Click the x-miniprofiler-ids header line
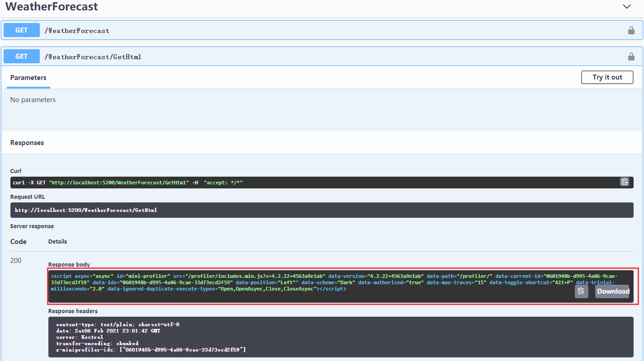 (x=151, y=350)
